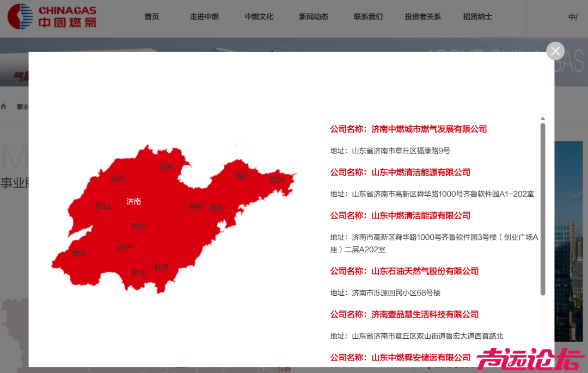Click company name 济南中燃城市燃气发展有限公司
The width and height of the screenshot is (588, 373).
click(x=429, y=129)
